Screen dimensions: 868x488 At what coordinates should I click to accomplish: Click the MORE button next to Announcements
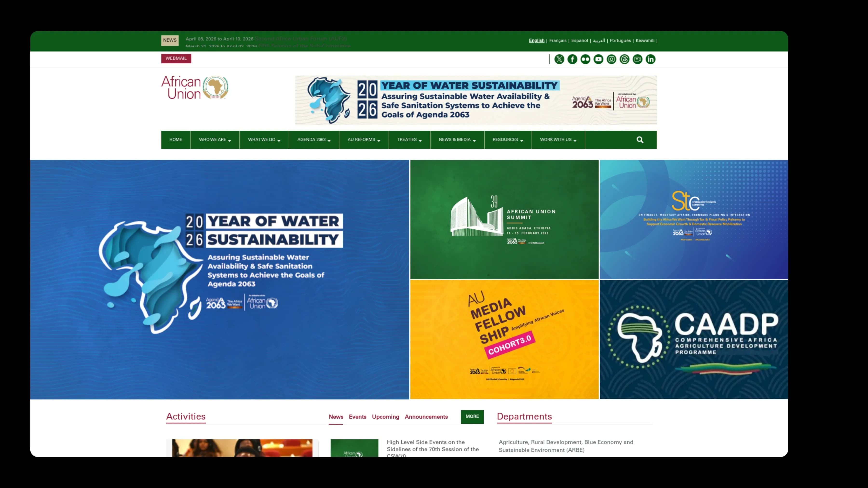tap(472, 417)
